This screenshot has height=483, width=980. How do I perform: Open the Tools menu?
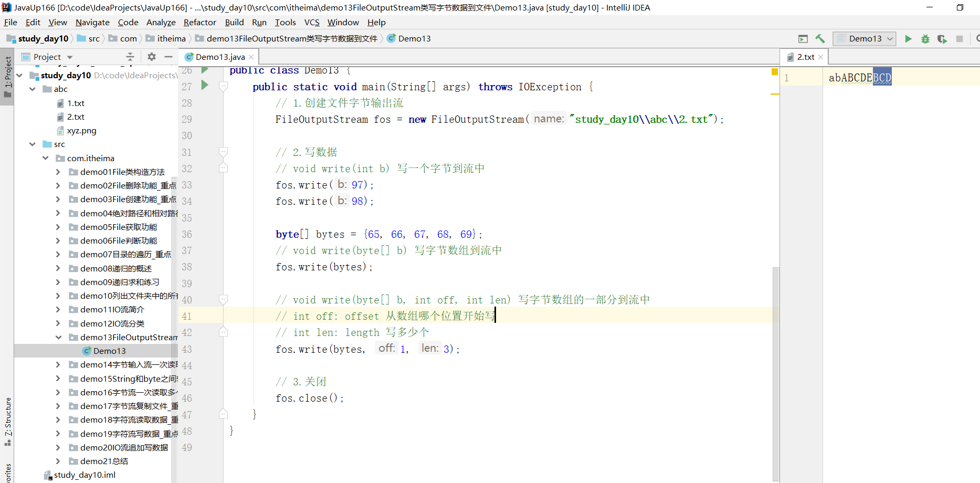tap(285, 22)
